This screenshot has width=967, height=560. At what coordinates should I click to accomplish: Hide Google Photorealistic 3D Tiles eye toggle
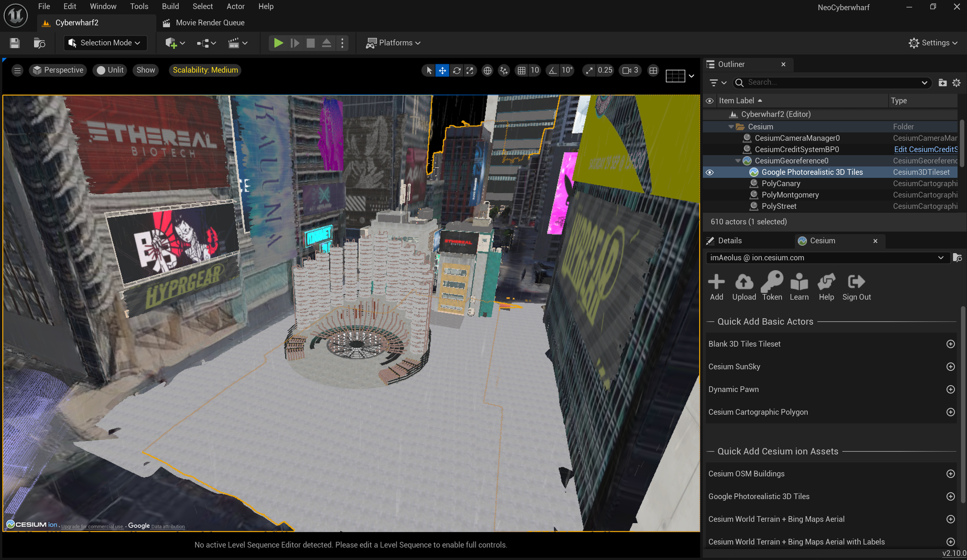pos(709,172)
